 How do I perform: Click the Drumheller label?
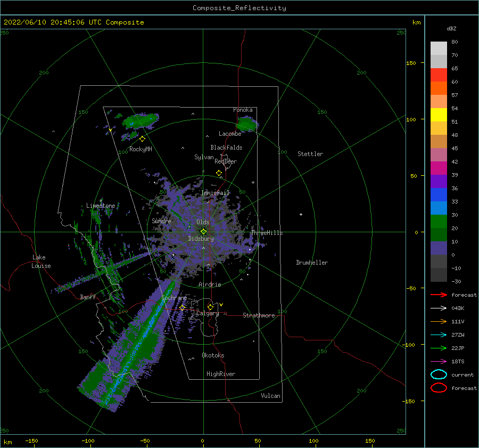312,263
